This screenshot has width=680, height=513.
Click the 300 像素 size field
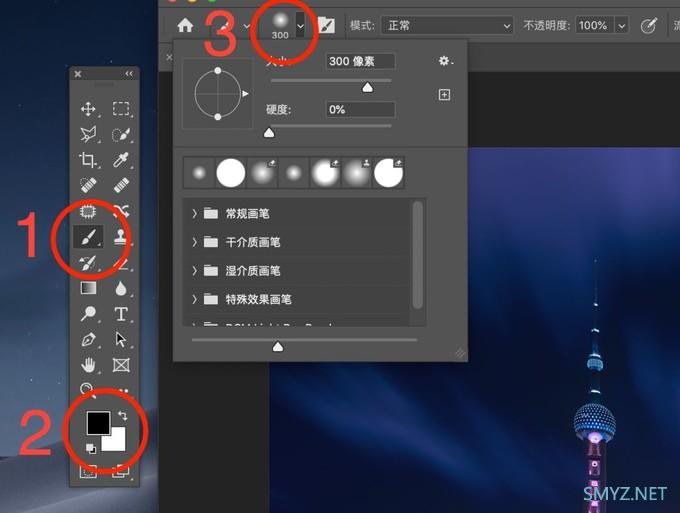pos(360,61)
